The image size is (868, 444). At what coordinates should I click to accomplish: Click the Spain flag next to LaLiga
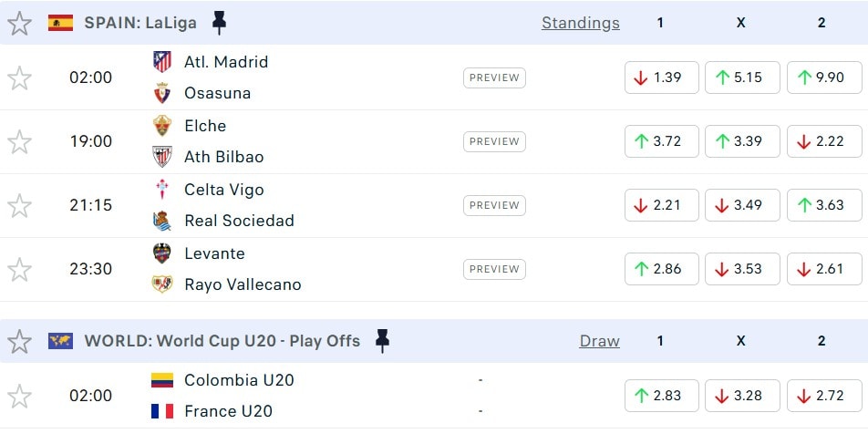61,23
